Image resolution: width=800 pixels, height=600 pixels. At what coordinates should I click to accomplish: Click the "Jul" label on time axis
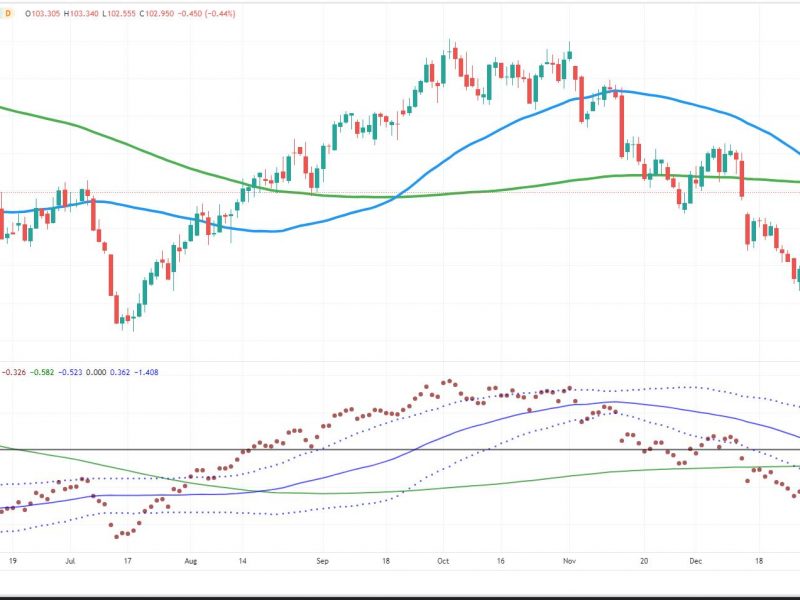click(70, 561)
